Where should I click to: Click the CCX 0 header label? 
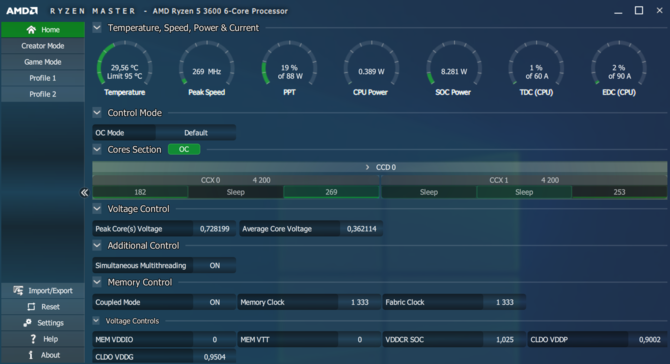pyautogui.click(x=211, y=180)
